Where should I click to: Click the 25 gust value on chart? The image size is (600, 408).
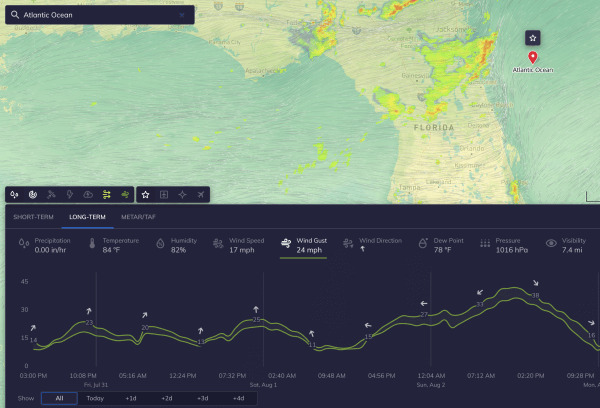point(256,319)
